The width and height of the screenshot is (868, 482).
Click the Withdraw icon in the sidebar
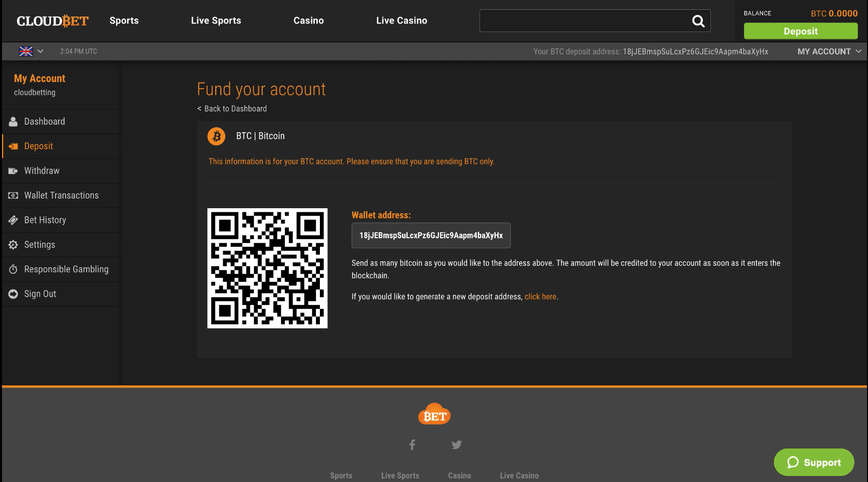click(x=14, y=171)
